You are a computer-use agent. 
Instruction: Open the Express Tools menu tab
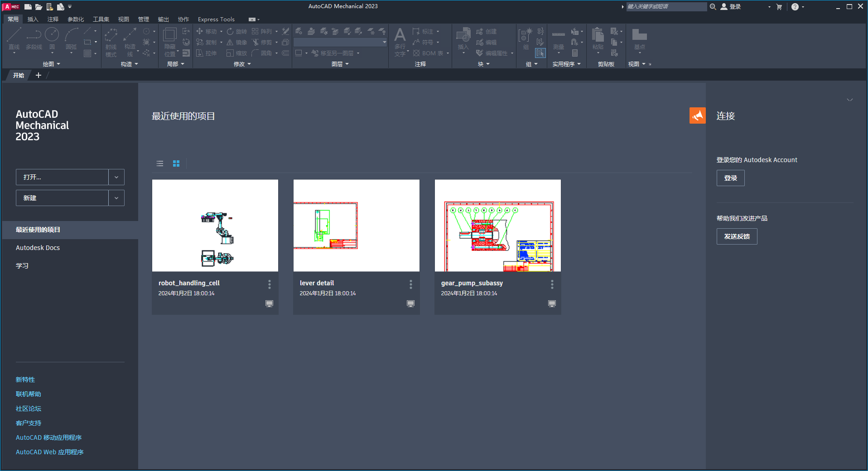point(216,19)
